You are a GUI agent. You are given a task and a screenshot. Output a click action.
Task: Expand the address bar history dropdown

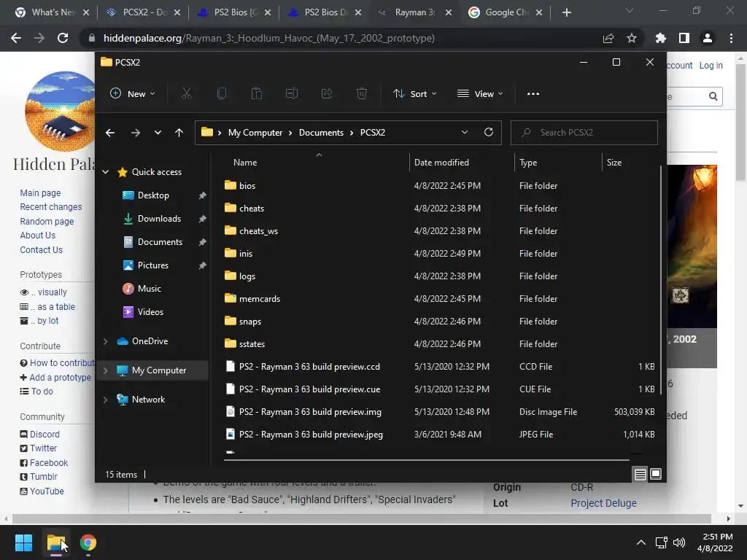(x=465, y=133)
